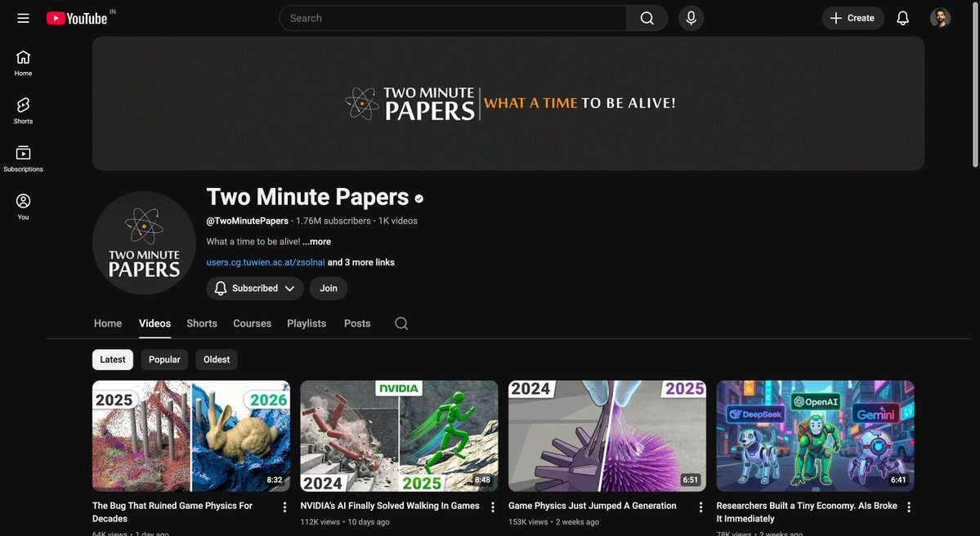Viewport: 980px width, 536px height.
Task: Open options for 'Game Physics Just Jumped' video
Action: click(700, 507)
